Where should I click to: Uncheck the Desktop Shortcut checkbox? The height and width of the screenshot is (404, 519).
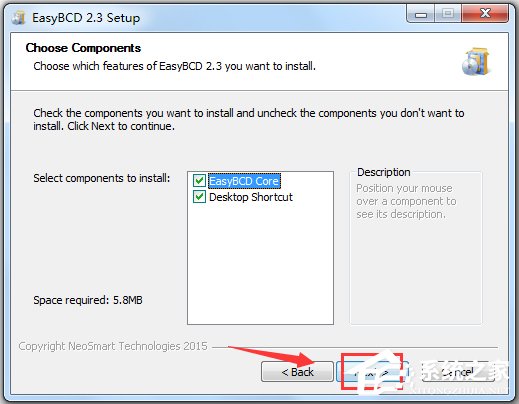(199, 197)
